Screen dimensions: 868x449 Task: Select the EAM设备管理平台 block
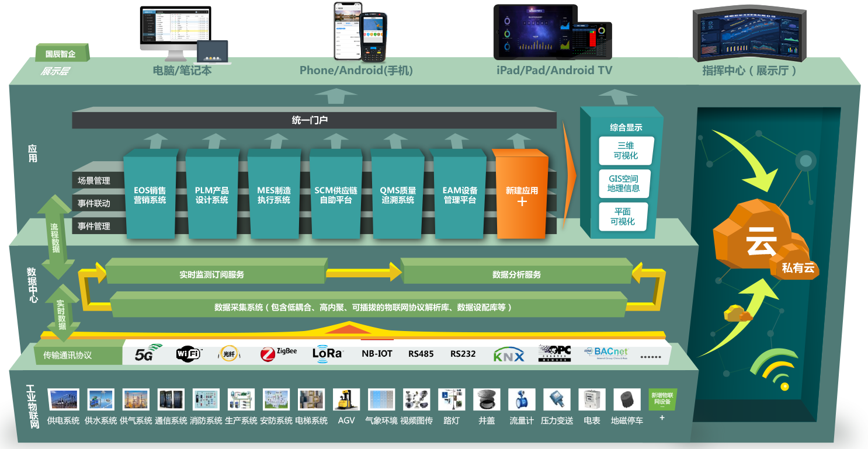coord(459,194)
